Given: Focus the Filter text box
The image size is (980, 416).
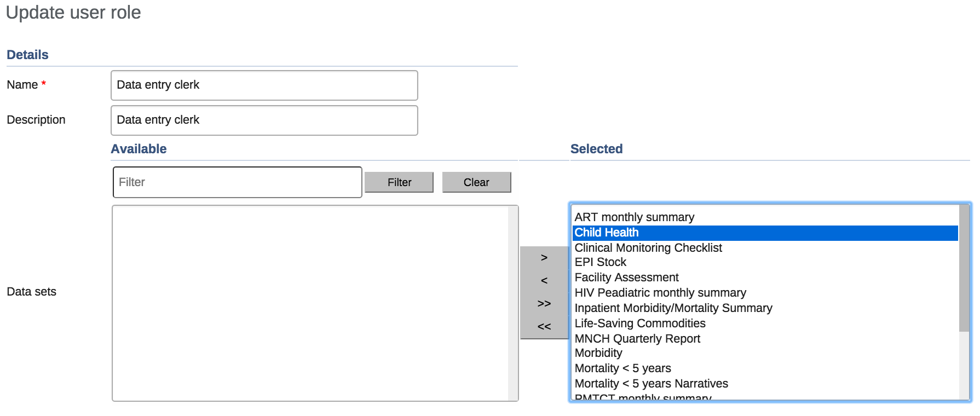Looking at the screenshot, I should [x=237, y=182].
